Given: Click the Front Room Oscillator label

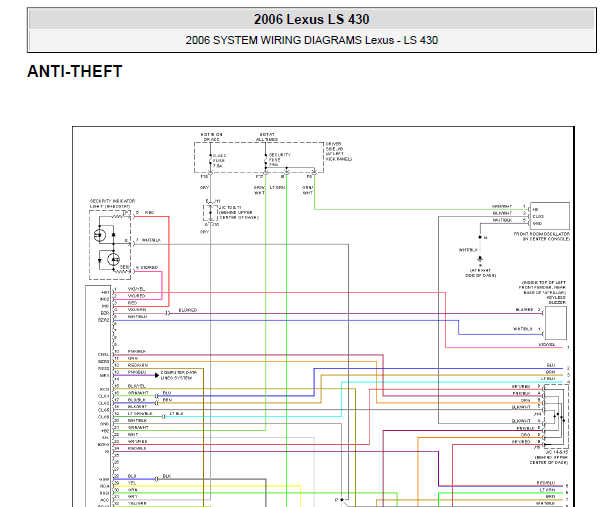Looking at the screenshot, I should [x=541, y=236].
